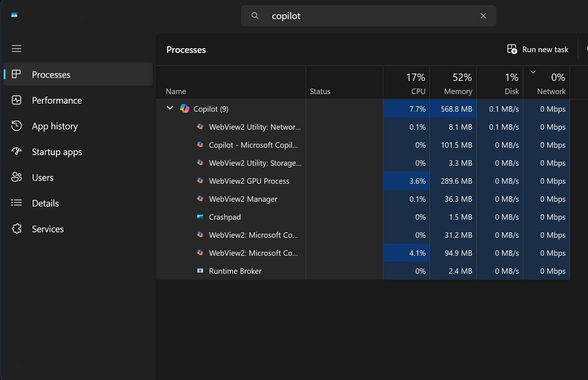Click the icon beside WebView2 Utility: Networ...
Screen dimensions: 588x380
coord(200,126)
